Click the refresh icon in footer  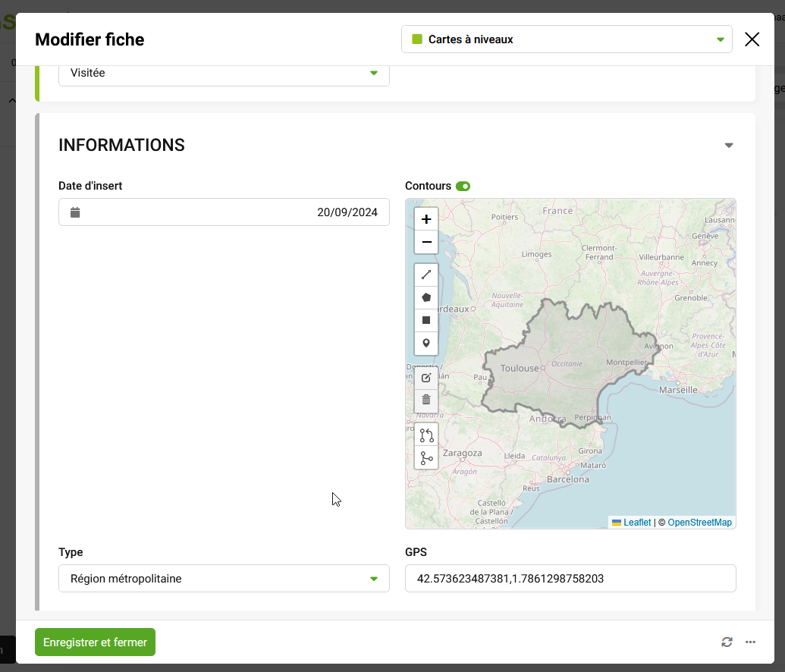(727, 642)
